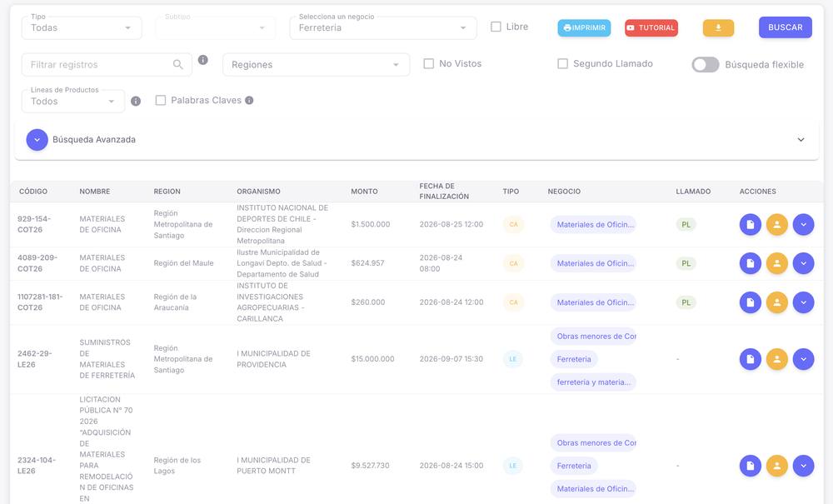Expand the advanced search panel's right-side arrow
Screen dimensions: 833x504
[801, 140]
